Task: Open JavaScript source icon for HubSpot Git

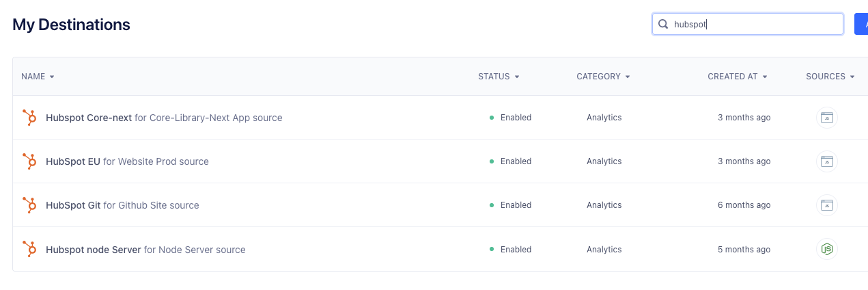Action: click(x=827, y=205)
